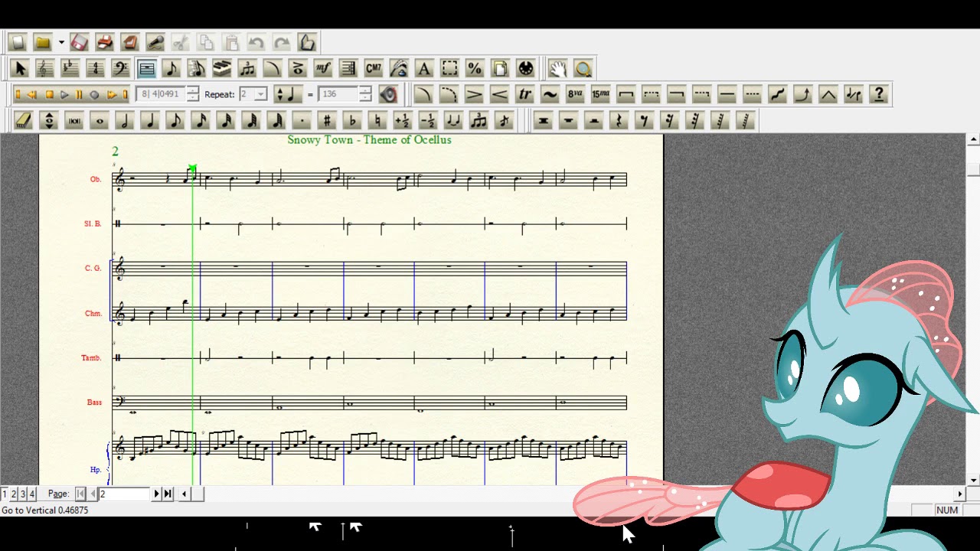980x551 pixels.
Task: Switch to page 4 tab
Action: (x=32, y=494)
